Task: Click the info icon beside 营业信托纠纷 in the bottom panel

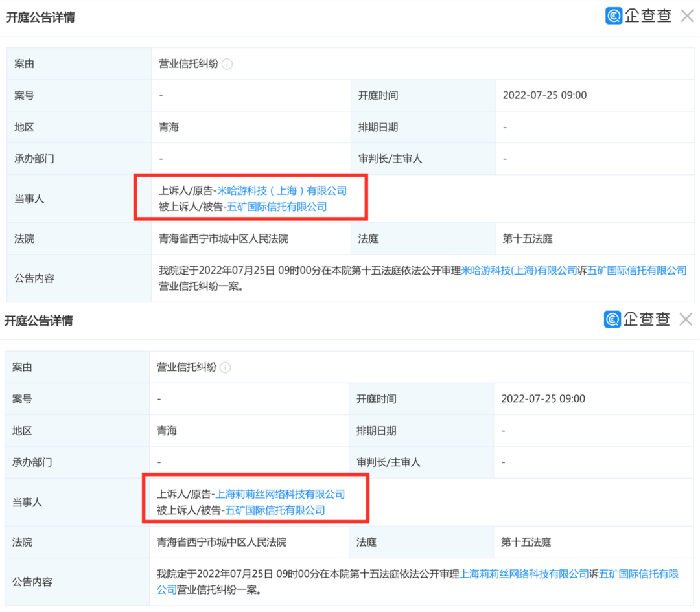Action: [226, 368]
